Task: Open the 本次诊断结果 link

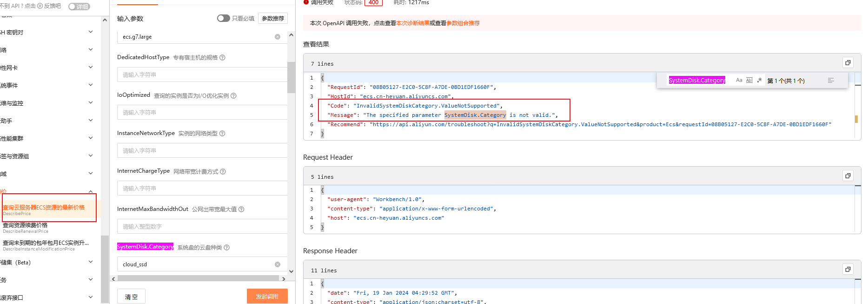Action: coord(413,23)
